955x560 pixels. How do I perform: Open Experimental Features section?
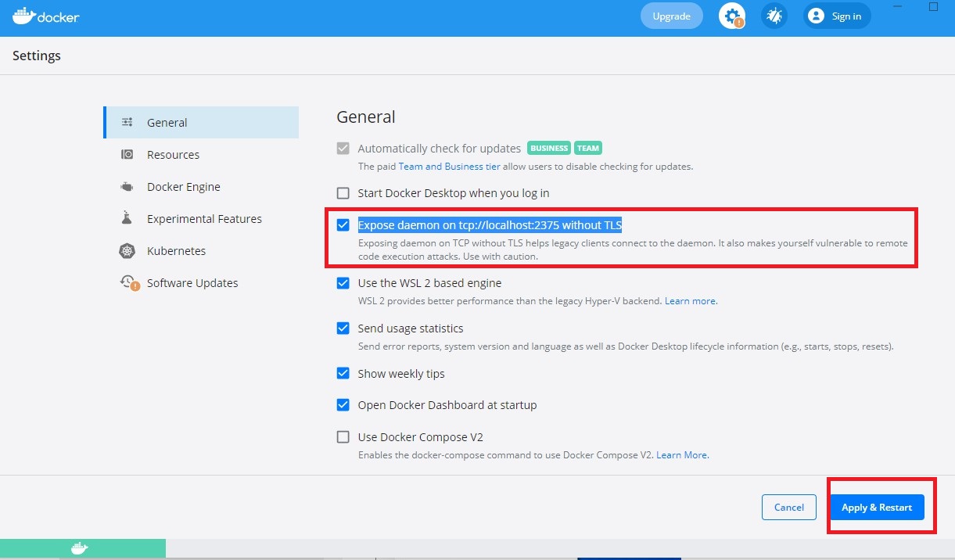coord(201,219)
